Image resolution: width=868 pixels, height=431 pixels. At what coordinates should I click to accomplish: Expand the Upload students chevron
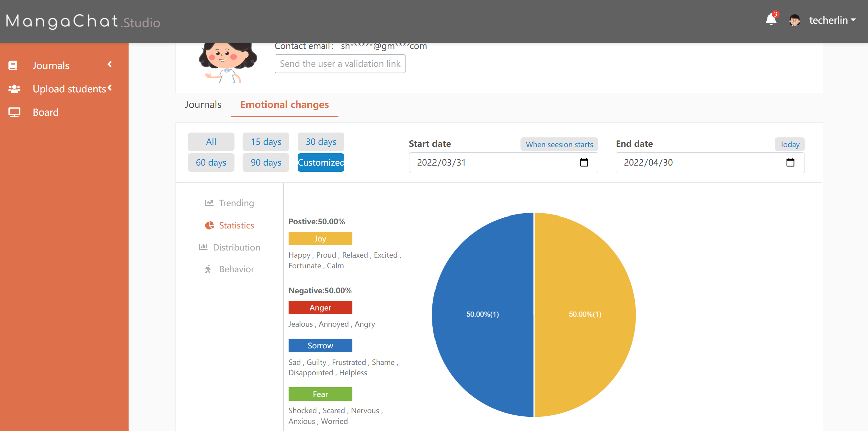(x=109, y=88)
